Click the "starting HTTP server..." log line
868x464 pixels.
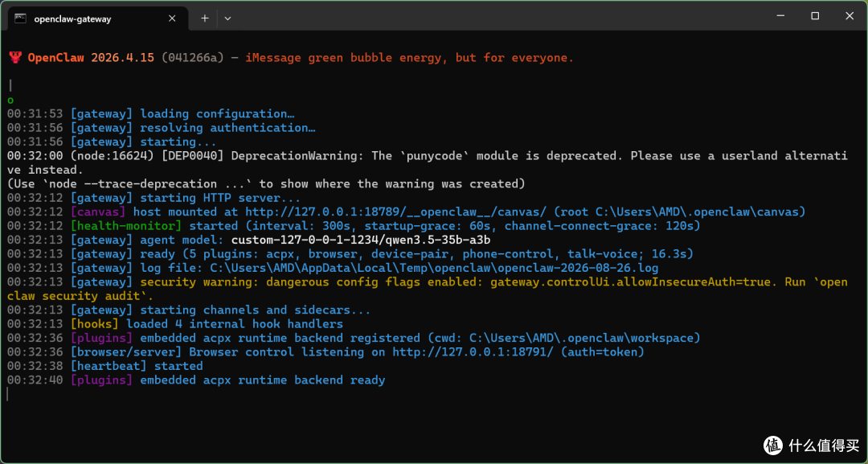click(x=154, y=198)
